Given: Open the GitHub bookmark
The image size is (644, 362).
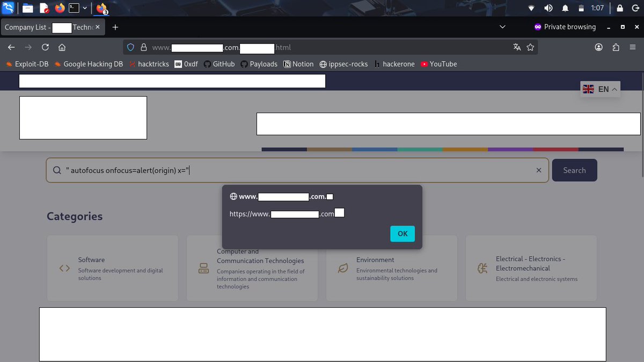Looking at the screenshot, I should click(x=219, y=64).
